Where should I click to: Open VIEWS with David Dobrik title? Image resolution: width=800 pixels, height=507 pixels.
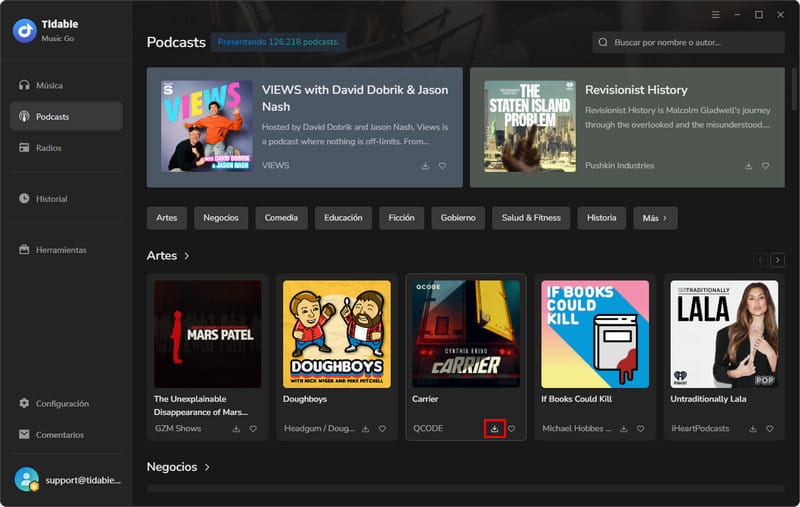pyautogui.click(x=355, y=98)
